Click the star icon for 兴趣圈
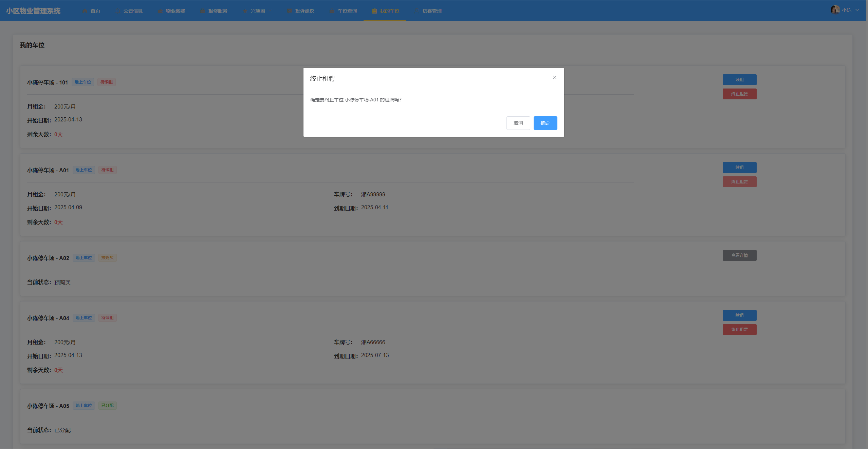868x449 pixels. (245, 11)
